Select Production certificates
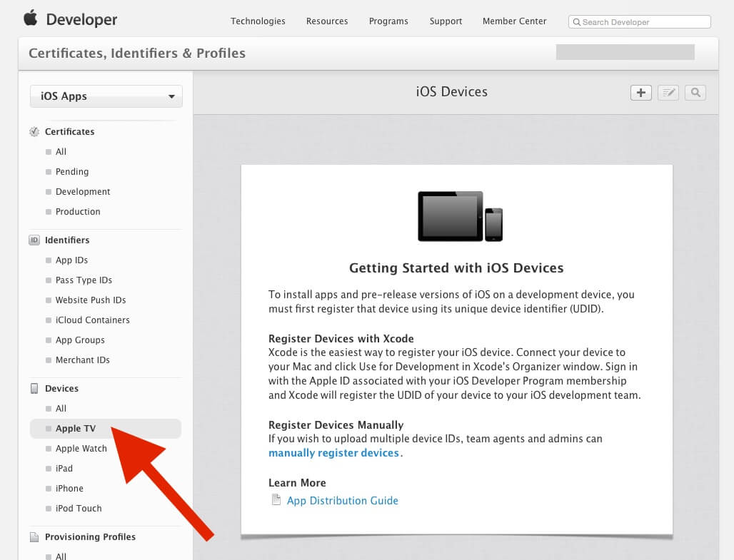Viewport: 734px width, 560px height. coord(78,212)
